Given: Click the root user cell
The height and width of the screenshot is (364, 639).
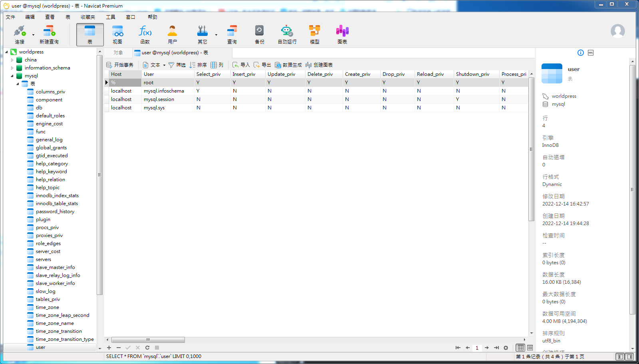Looking at the screenshot, I should 168,83.
